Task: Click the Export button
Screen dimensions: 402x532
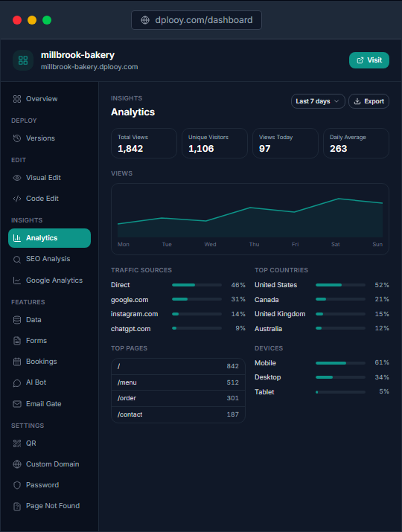Action: (368, 101)
